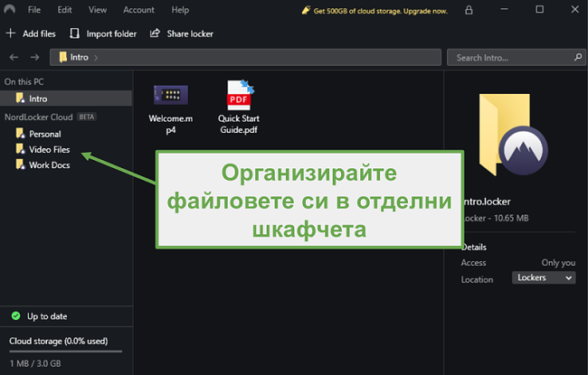Click the Add files plus icon

(x=11, y=33)
